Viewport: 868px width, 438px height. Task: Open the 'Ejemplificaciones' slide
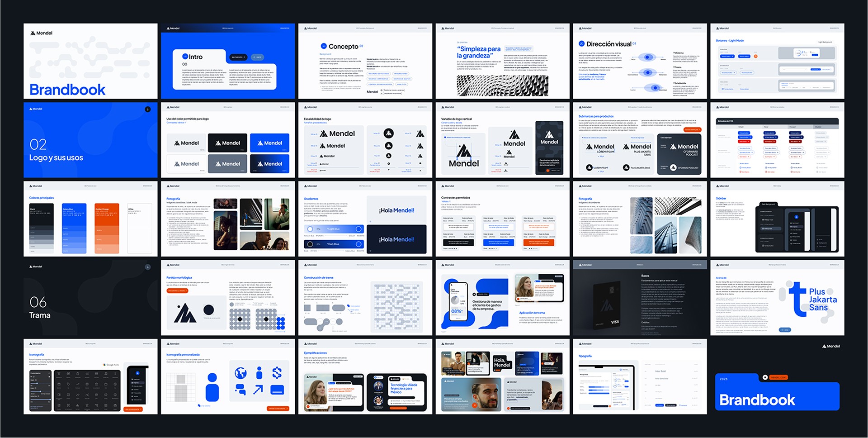[x=365, y=376]
